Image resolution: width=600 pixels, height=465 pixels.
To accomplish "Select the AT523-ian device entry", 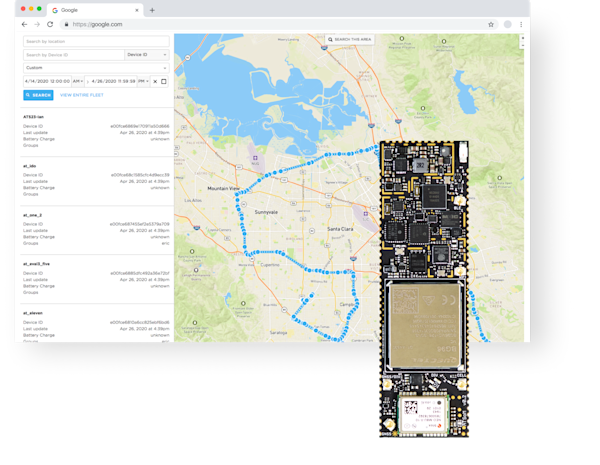I will pos(96,131).
